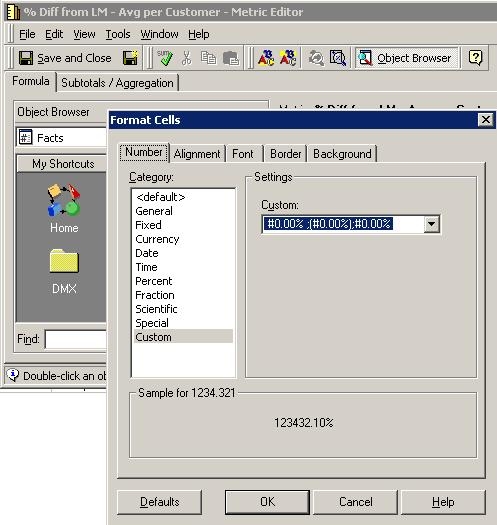497x525 pixels.
Task: Click the Defaults button
Action: [x=159, y=502]
